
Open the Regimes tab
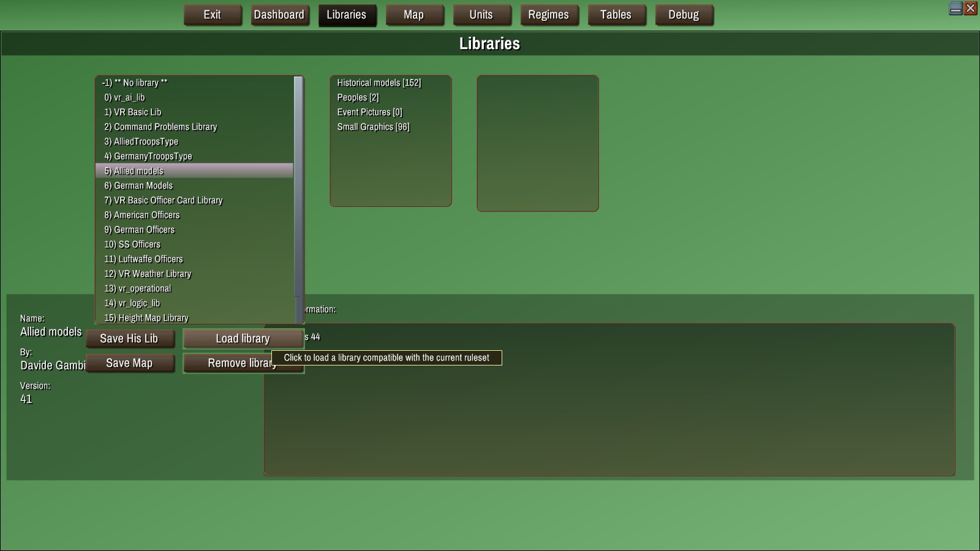(549, 15)
